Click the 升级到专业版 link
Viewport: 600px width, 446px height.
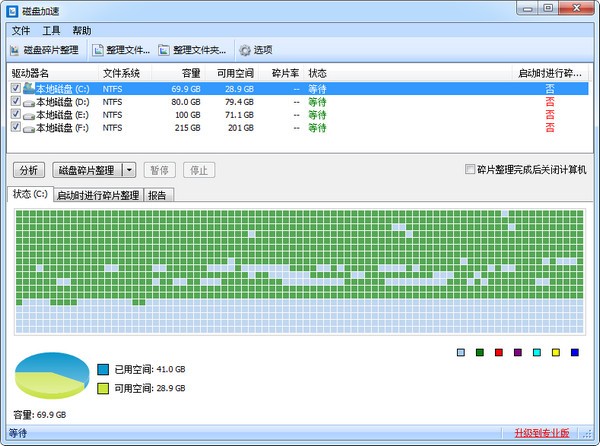point(541,433)
